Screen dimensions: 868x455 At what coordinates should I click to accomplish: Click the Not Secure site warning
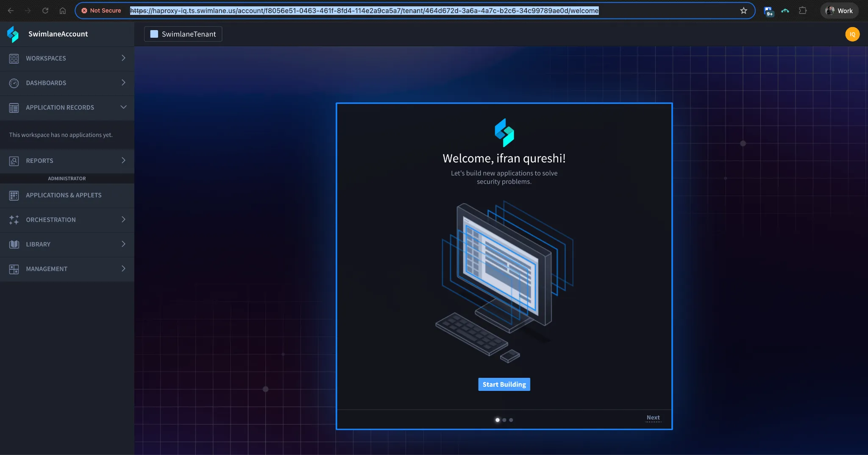[x=101, y=11]
